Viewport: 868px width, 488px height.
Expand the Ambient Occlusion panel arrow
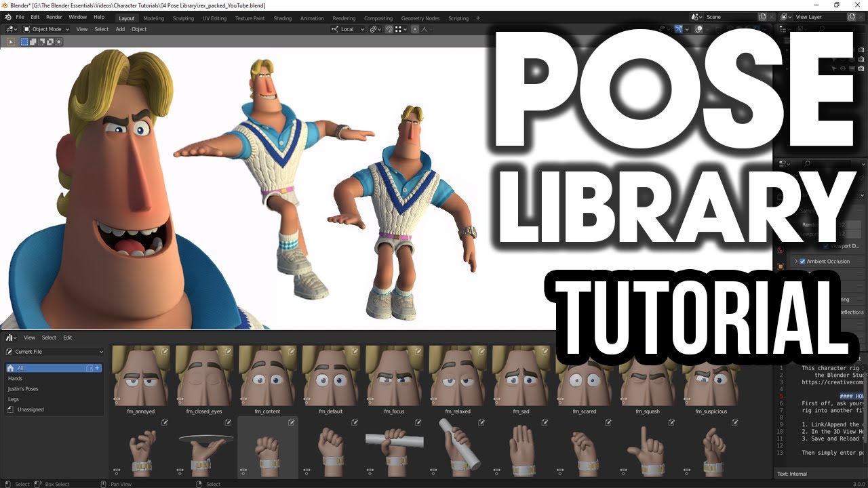point(795,262)
